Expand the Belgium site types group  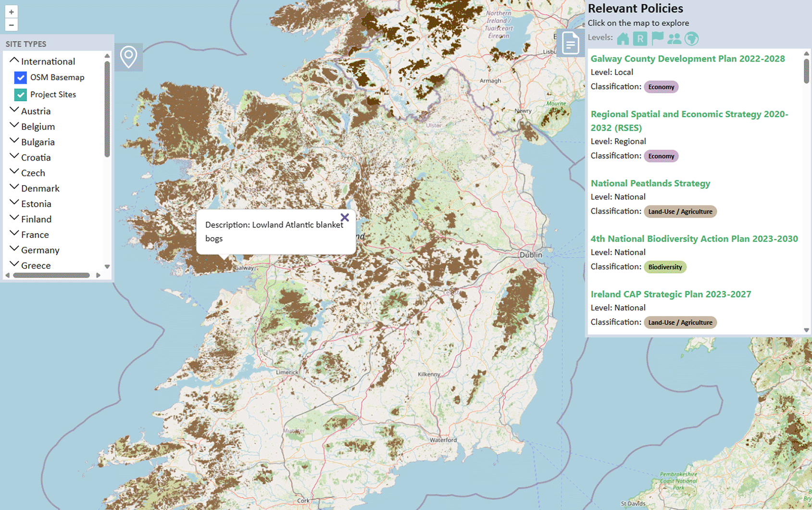[14, 126]
